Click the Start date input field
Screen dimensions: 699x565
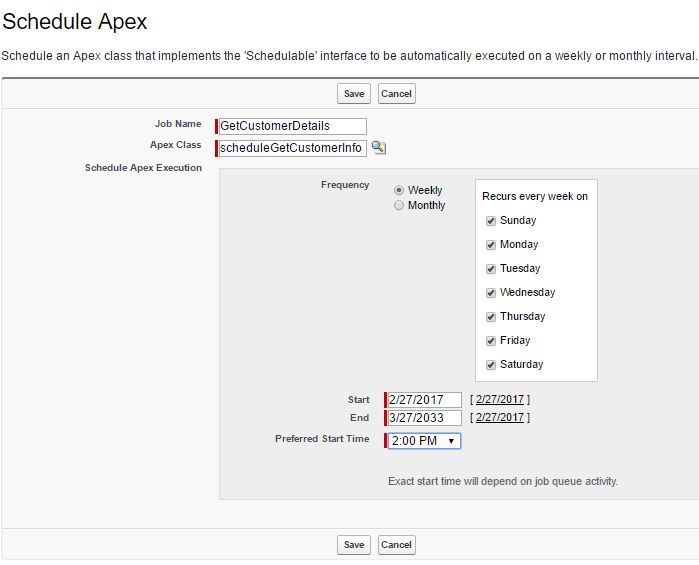click(424, 400)
